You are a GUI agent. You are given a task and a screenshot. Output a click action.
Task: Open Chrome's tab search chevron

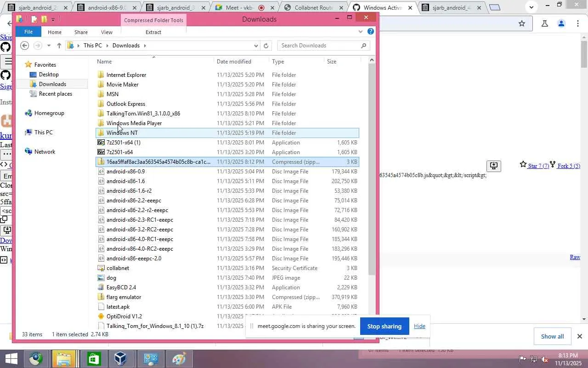point(531,7)
